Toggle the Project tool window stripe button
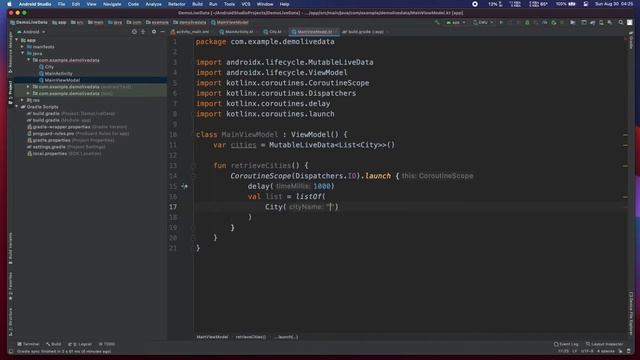Viewport: 640px width, 360px height. click(x=10, y=92)
